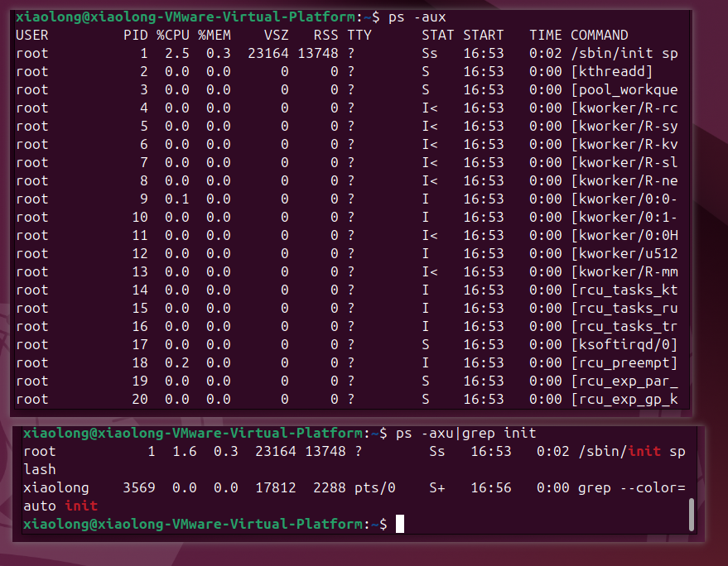
Task: Click the [ksoftirqd/0] process name
Action: pyautogui.click(x=624, y=344)
